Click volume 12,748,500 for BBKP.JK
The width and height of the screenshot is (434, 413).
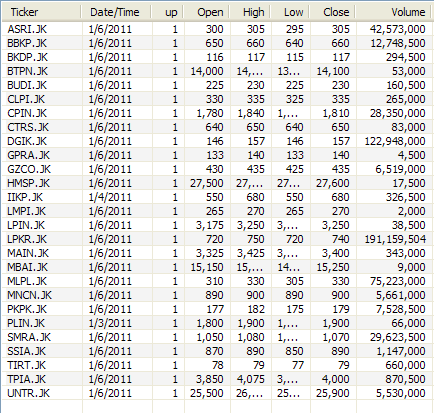pos(398,43)
